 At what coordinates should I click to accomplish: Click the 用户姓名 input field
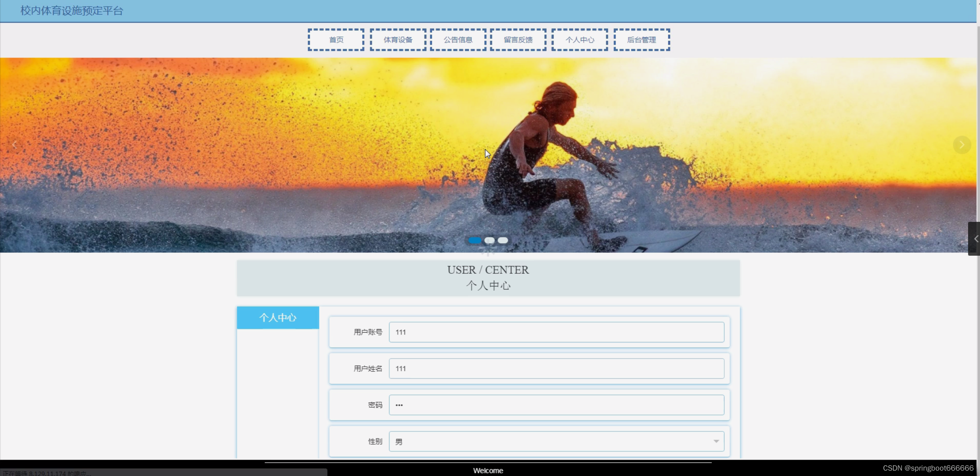tap(556, 368)
